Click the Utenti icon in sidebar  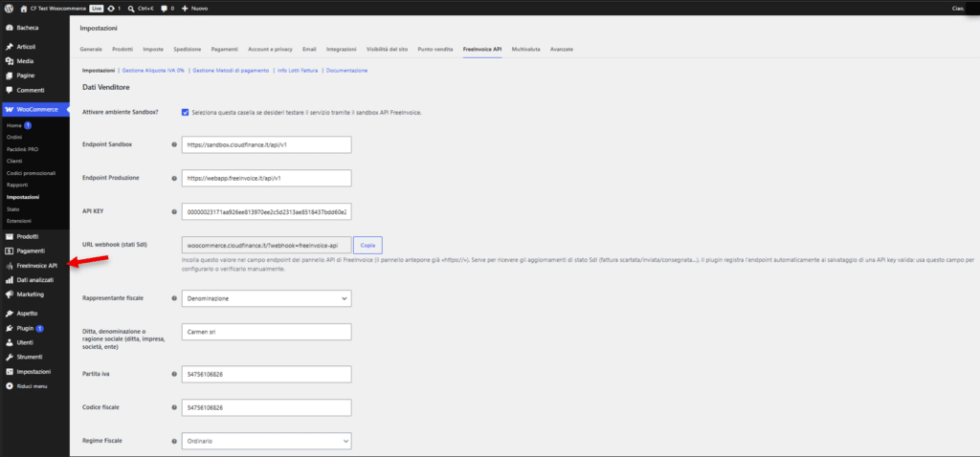(x=10, y=342)
